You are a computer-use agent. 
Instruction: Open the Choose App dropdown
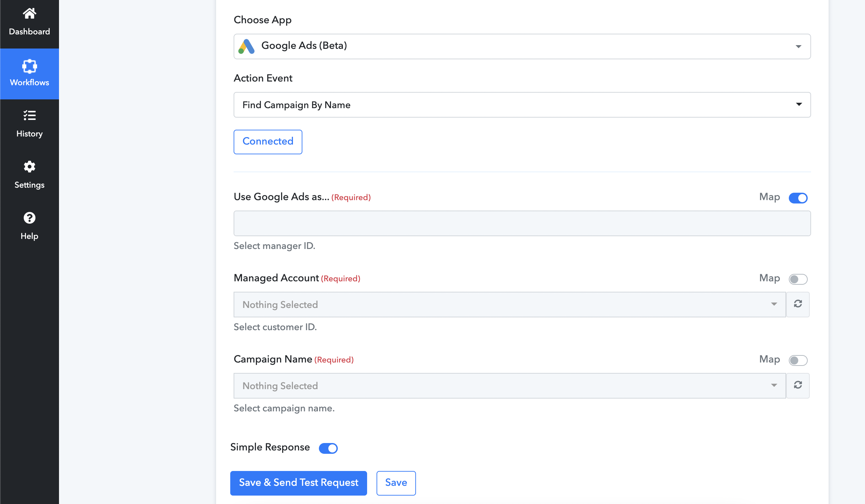(x=522, y=46)
